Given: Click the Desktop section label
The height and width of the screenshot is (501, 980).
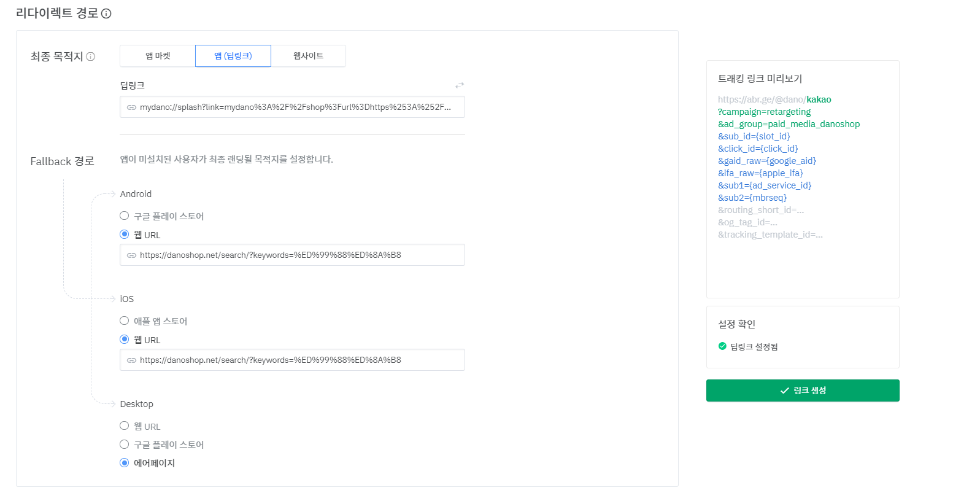Looking at the screenshot, I should 136,404.
